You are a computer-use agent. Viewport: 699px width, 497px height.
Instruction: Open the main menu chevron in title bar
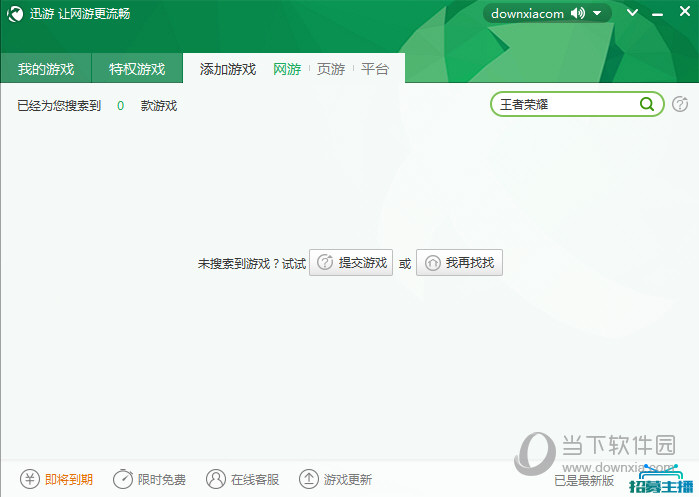pyautogui.click(x=631, y=14)
